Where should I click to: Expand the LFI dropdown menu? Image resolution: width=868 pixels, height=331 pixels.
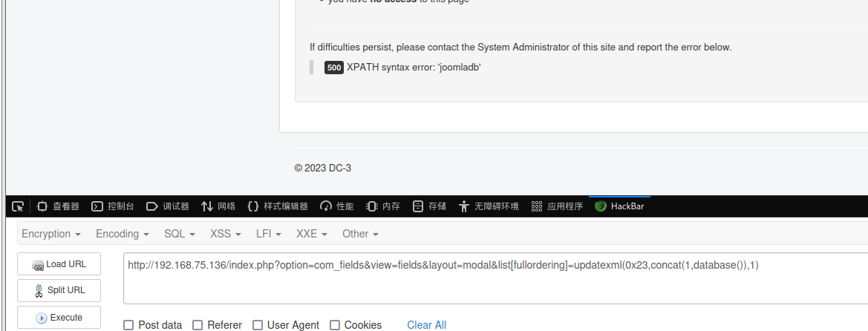[x=269, y=234]
